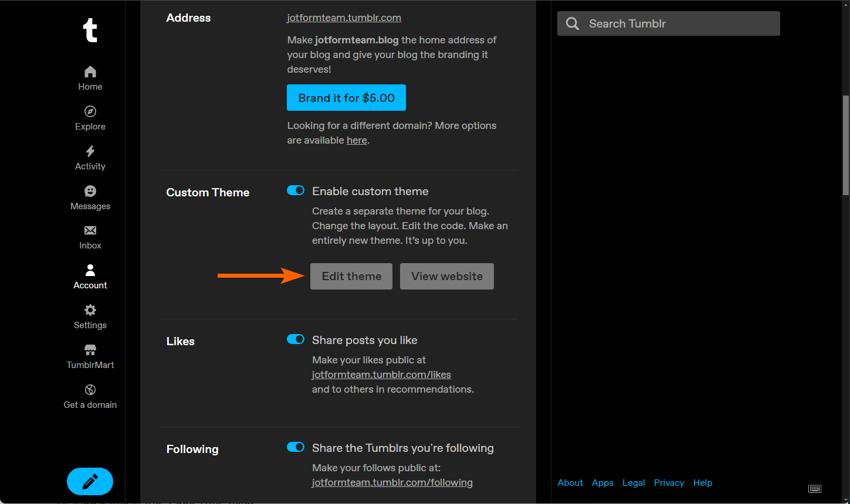Click the Likes section heading
Image resolution: width=850 pixels, height=504 pixels.
[181, 341]
